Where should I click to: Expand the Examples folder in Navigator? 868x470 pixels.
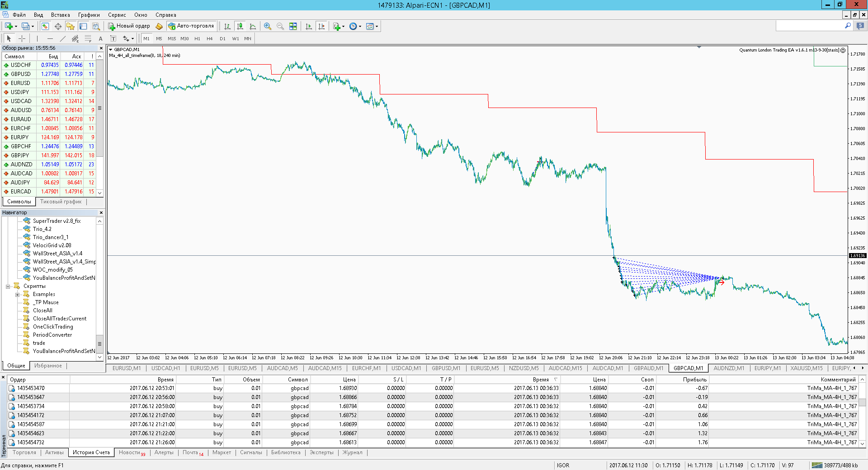17,294
